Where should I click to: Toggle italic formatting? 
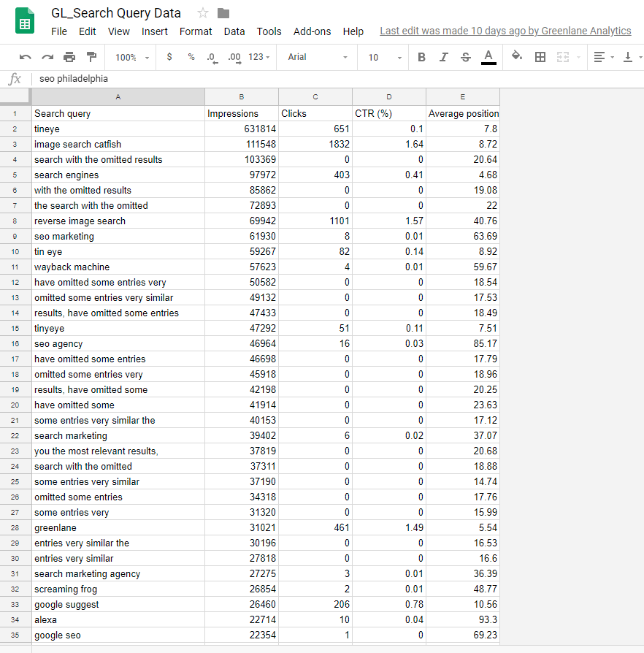[443, 57]
